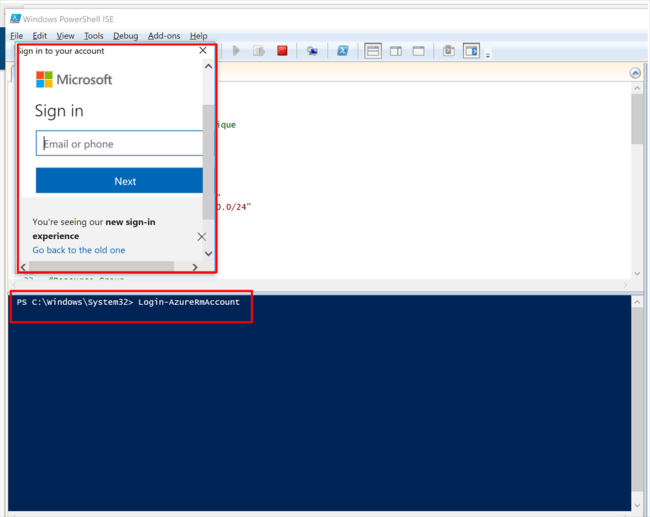
Task: Click script pane scroll down arrow
Action: pos(637,274)
